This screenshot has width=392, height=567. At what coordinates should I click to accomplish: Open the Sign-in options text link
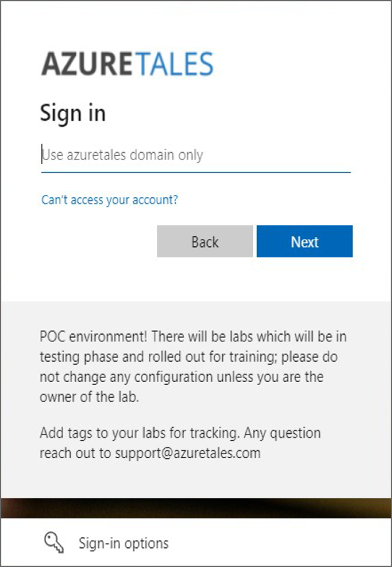tap(123, 543)
